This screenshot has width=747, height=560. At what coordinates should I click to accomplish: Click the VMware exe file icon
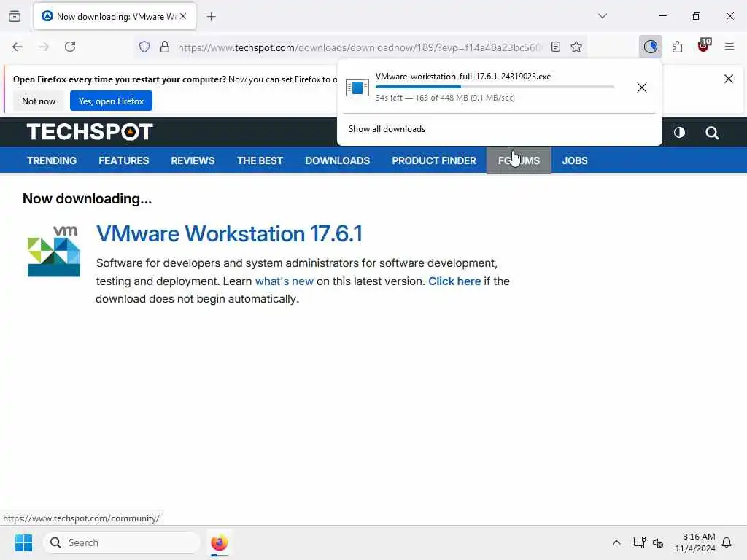357,87
